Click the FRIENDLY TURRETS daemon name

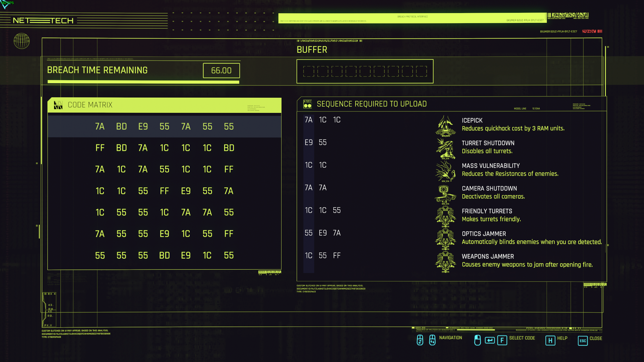pyautogui.click(x=487, y=211)
